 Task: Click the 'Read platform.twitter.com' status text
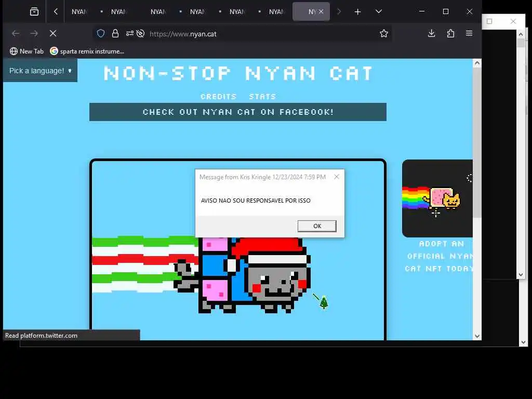(x=41, y=336)
